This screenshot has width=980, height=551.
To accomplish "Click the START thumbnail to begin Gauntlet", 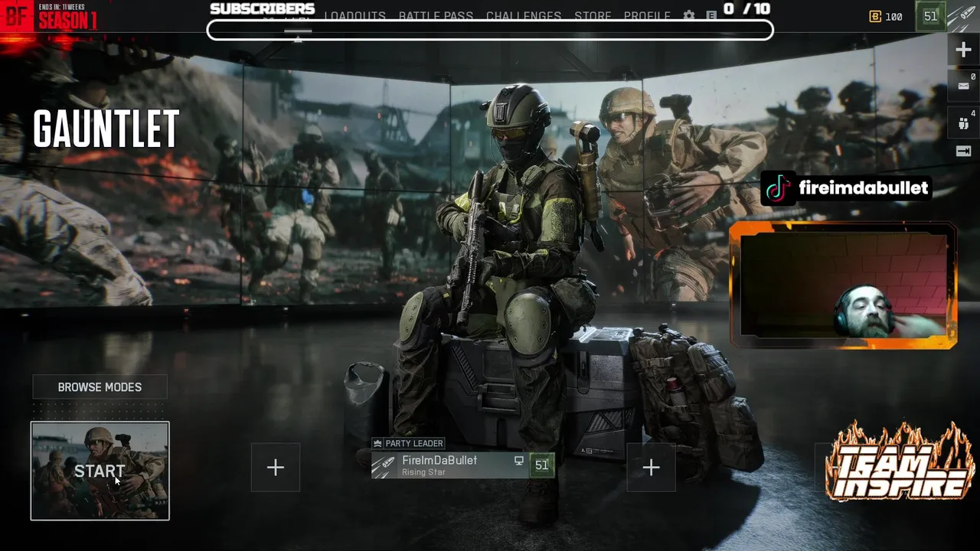I will click(x=100, y=471).
